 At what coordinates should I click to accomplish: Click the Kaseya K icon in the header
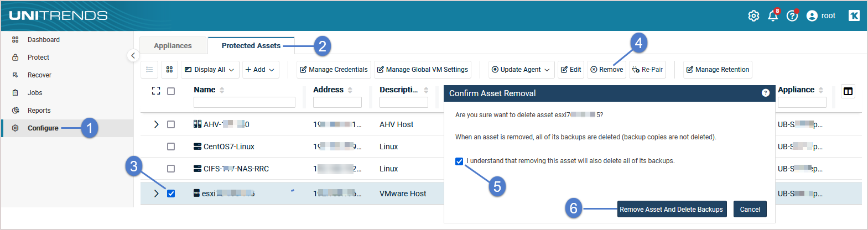tap(854, 15)
